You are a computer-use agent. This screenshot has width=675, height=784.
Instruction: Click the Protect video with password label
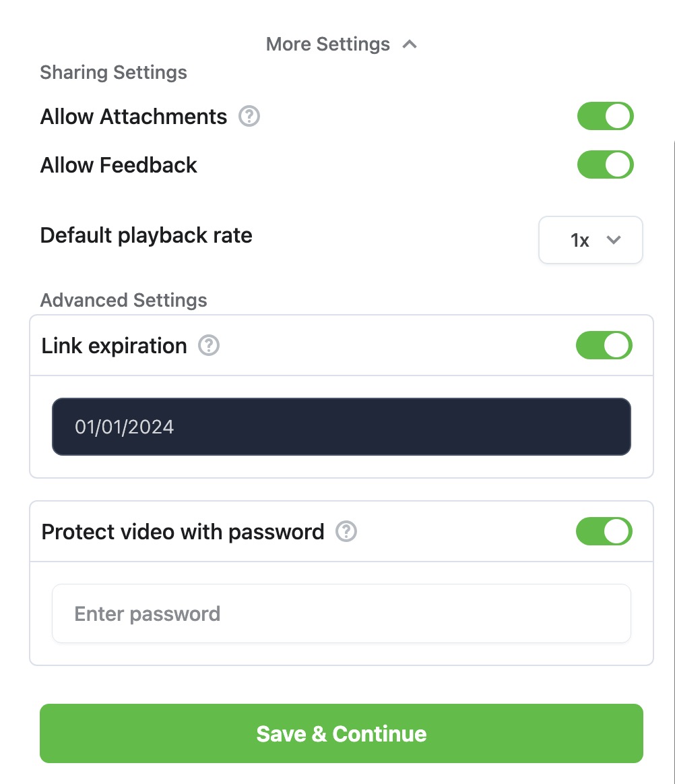coord(183,532)
